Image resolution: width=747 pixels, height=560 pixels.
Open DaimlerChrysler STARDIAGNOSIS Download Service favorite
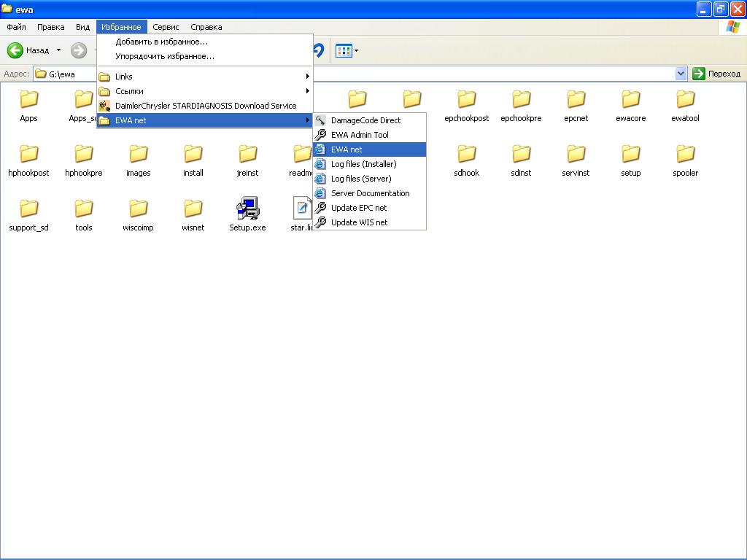205,106
